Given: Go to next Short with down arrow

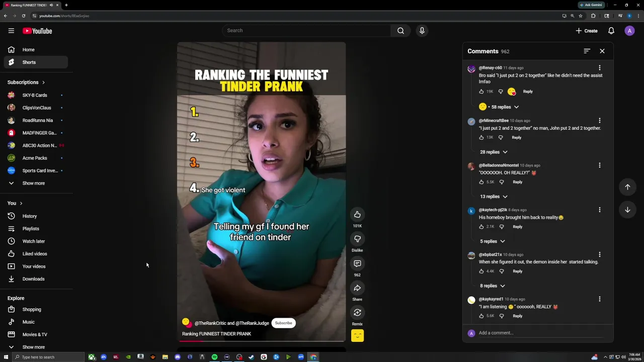Looking at the screenshot, I should pyautogui.click(x=627, y=210).
